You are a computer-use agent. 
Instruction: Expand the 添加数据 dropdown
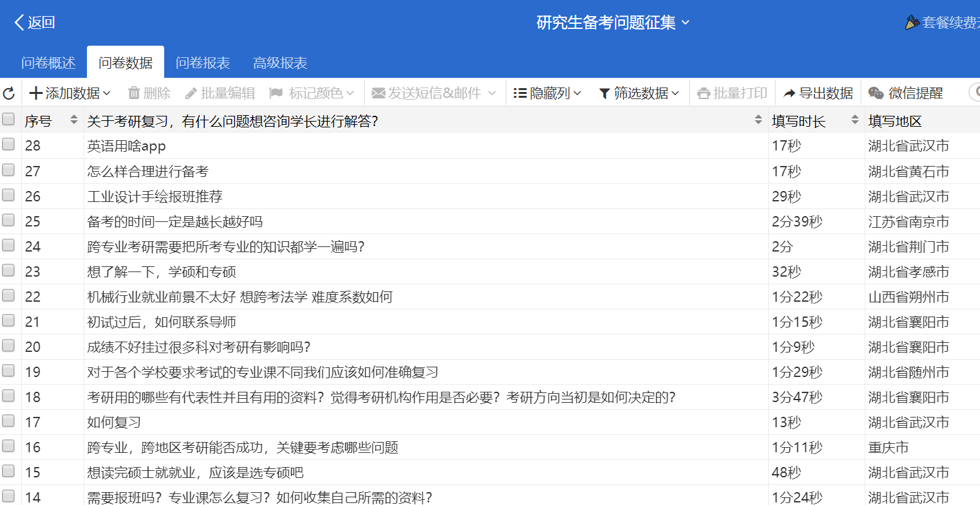[70, 93]
